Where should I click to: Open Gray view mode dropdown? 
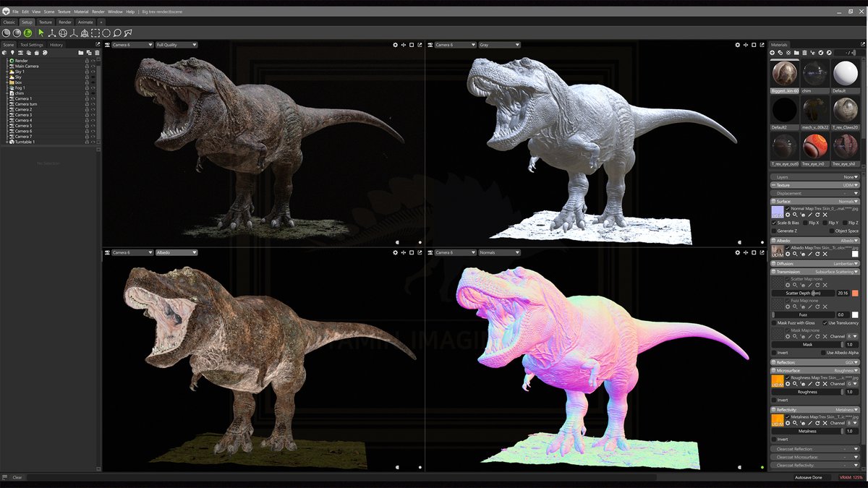click(499, 45)
